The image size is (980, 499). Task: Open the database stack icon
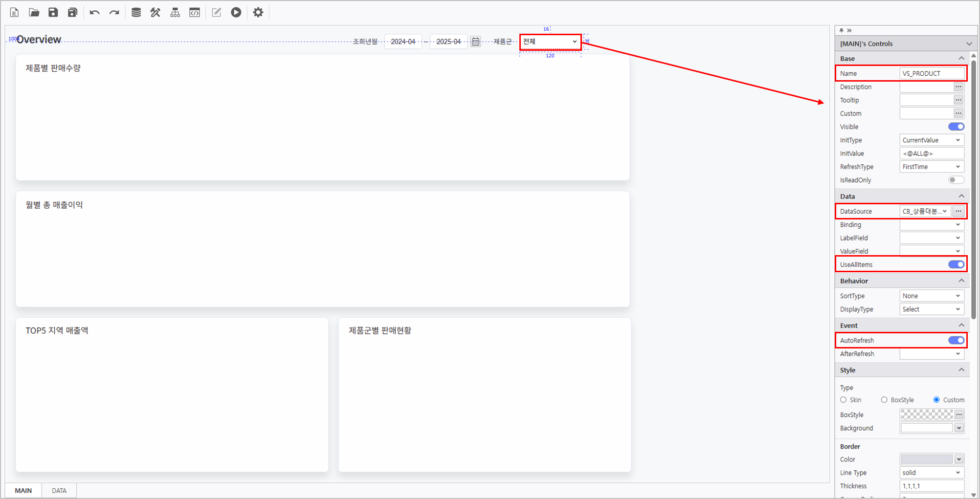click(x=136, y=13)
